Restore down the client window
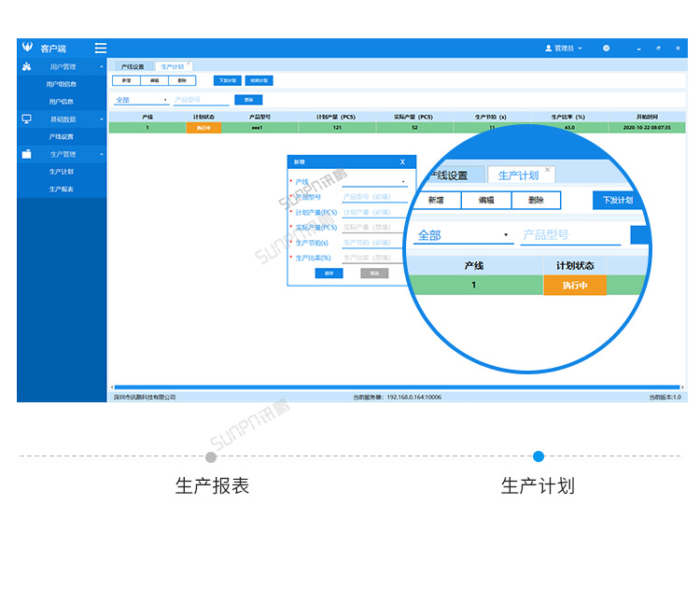Image resolution: width=700 pixels, height=589 pixels. (658, 48)
